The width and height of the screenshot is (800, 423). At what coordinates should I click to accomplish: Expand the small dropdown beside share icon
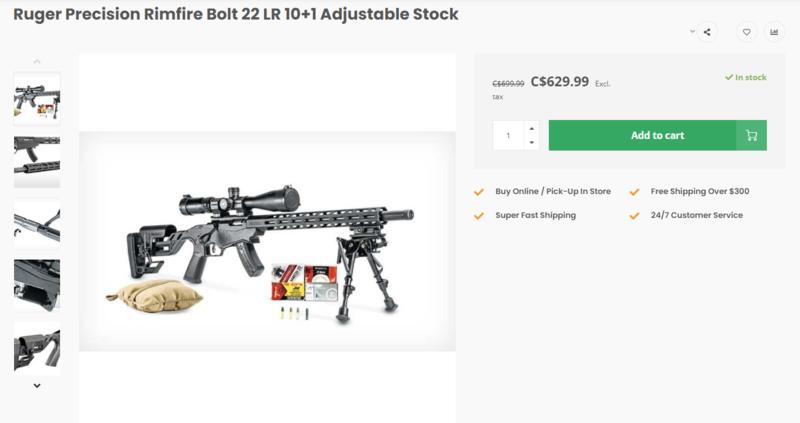[692, 32]
